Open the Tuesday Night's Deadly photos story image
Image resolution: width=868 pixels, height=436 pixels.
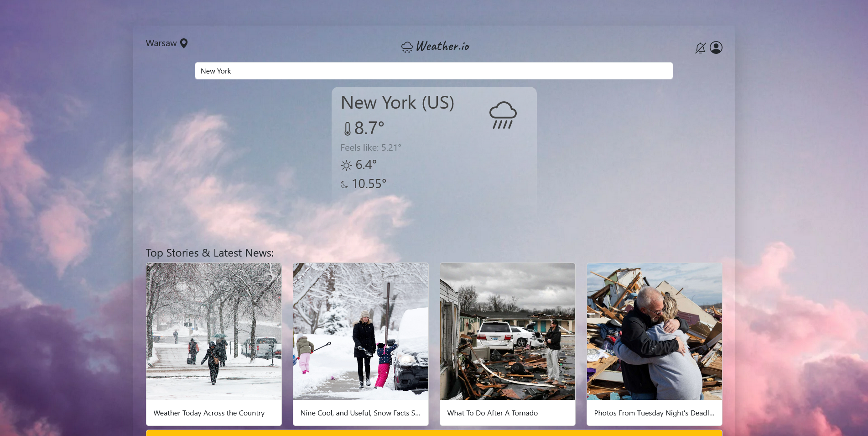(x=655, y=331)
